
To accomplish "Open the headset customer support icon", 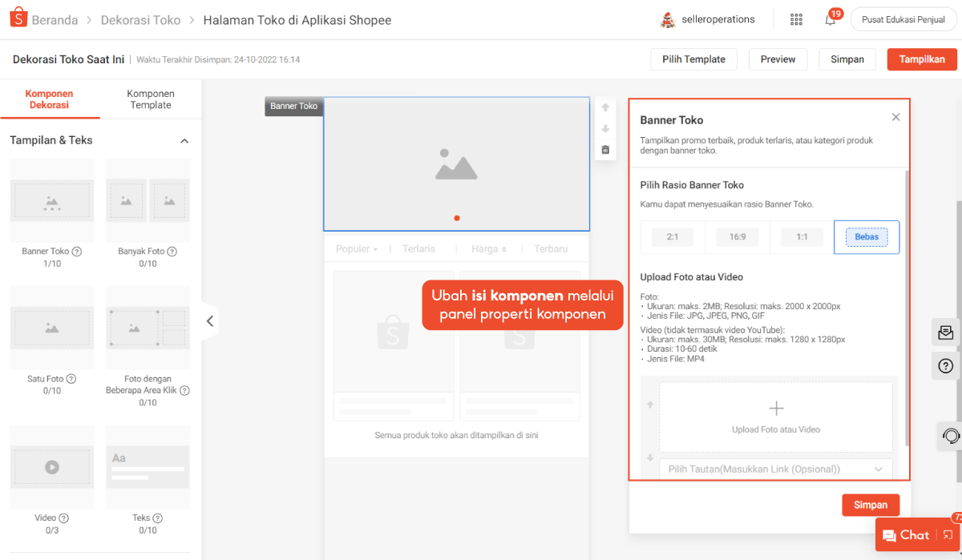I will 951,436.
